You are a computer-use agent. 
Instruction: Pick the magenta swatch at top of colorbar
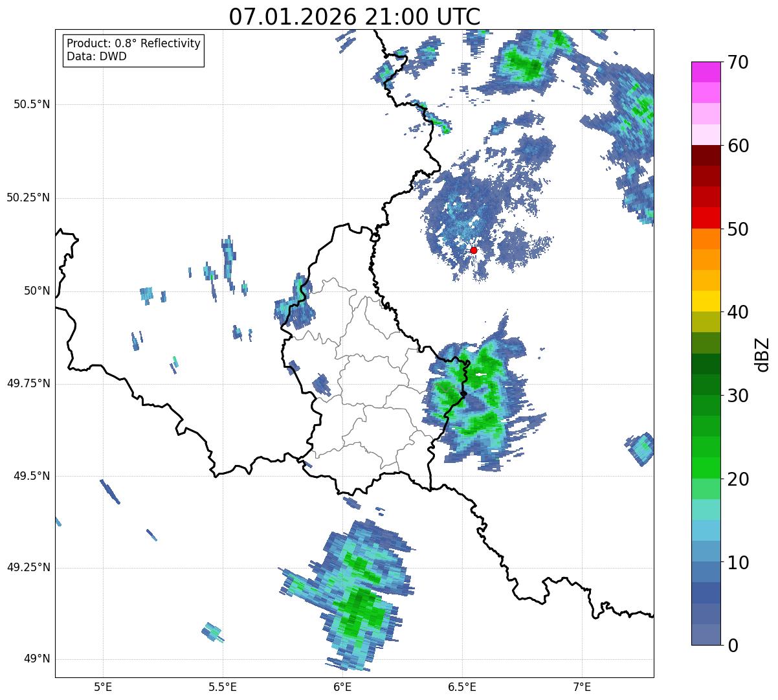pos(706,72)
